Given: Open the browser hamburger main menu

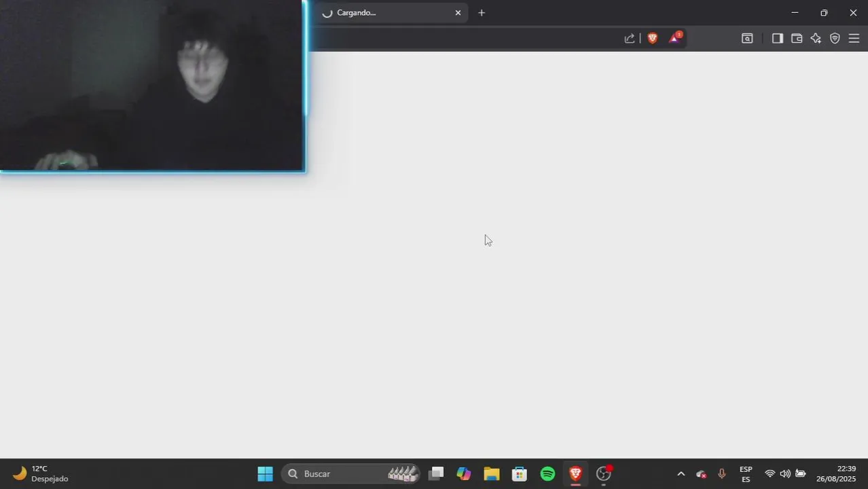Looking at the screenshot, I should coord(854,39).
